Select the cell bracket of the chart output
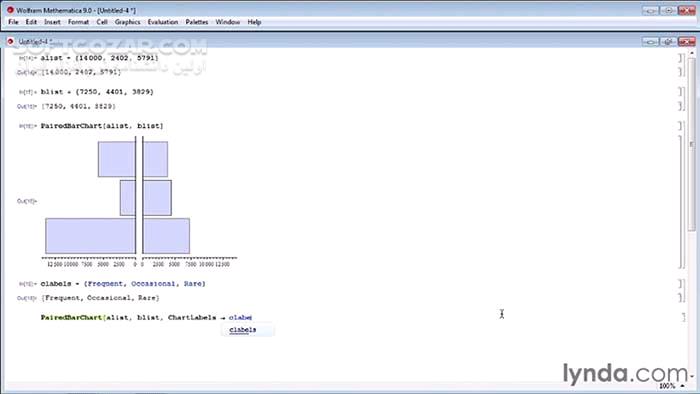Screen dimensions: 700x394 (x=680, y=201)
